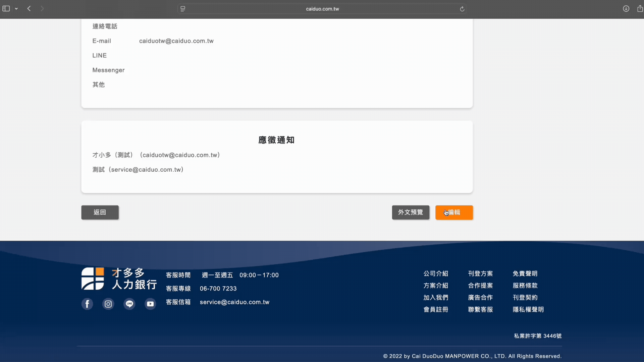Click the LINE chat icon in footer
Viewport: 644px width, 362px height.
click(x=129, y=304)
